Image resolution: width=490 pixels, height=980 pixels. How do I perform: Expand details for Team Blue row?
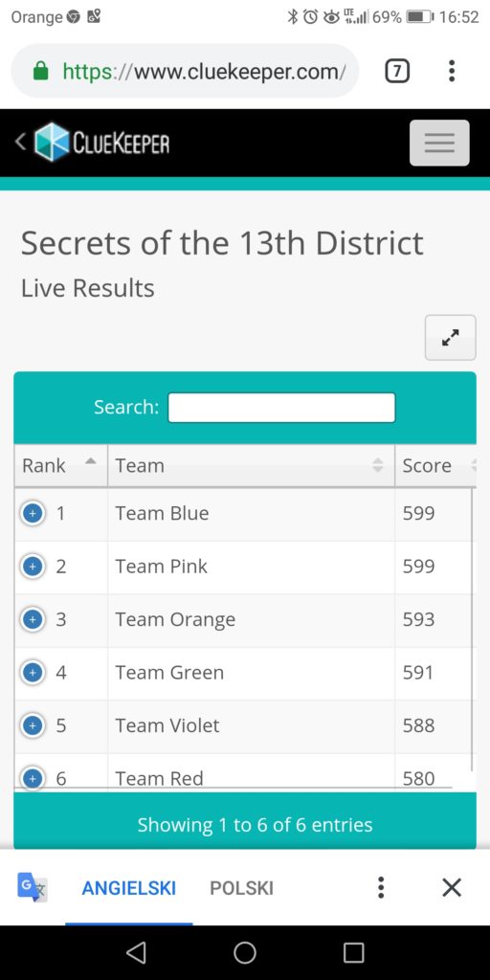(x=33, y=514)
